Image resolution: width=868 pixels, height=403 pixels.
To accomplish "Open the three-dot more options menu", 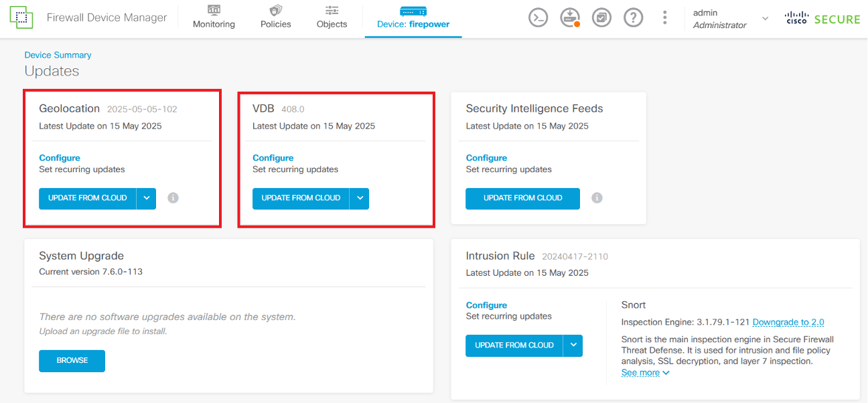I will pos(664,18).
